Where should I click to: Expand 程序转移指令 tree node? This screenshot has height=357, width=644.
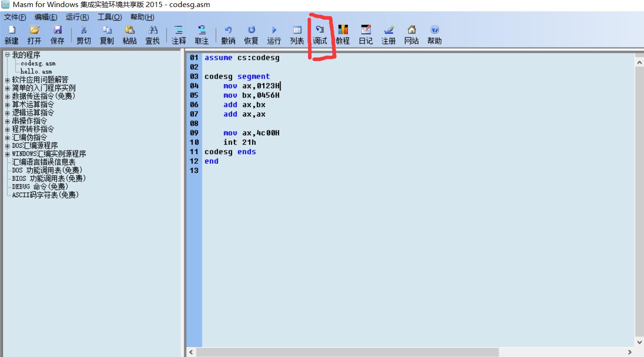7,129
